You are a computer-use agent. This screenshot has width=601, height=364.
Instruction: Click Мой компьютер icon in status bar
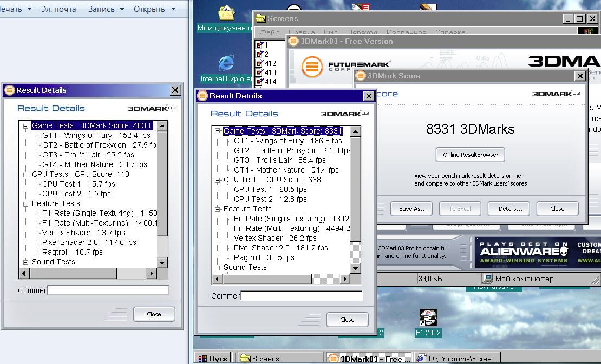tap(487, 278)
